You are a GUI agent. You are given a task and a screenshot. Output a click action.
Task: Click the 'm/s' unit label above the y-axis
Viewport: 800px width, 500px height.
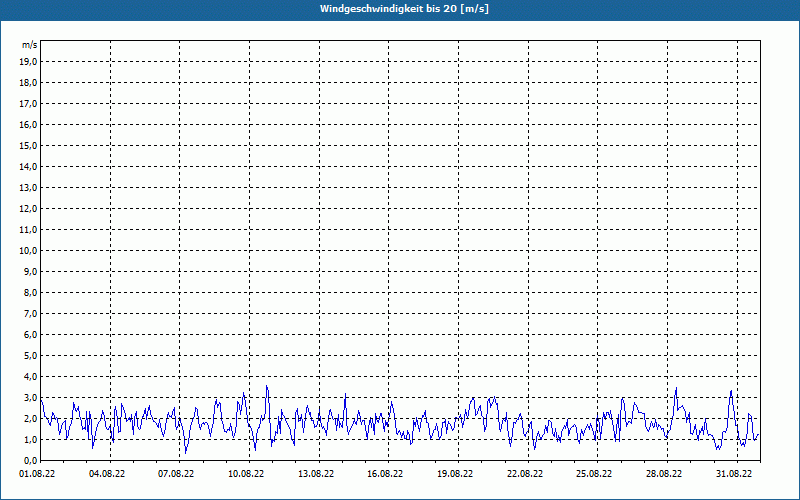(30, 45)
